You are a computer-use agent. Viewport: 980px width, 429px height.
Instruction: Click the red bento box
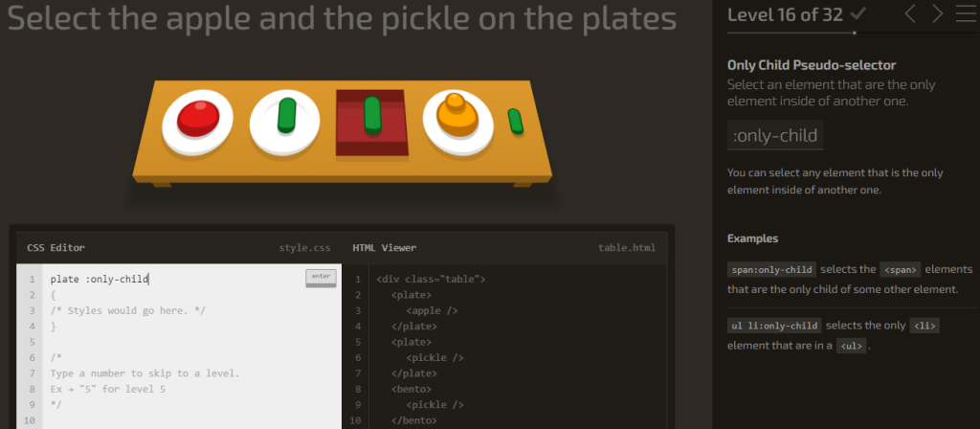point(372,124)
